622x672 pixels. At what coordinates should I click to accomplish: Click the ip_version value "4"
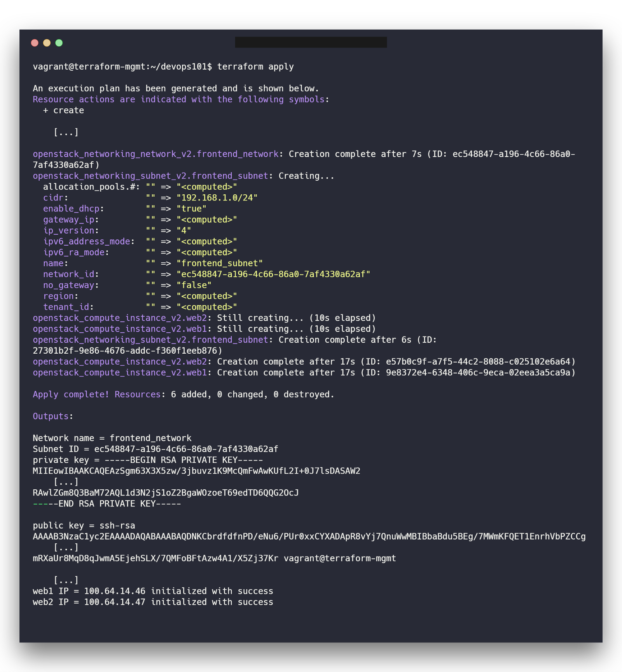coord(183,230)
